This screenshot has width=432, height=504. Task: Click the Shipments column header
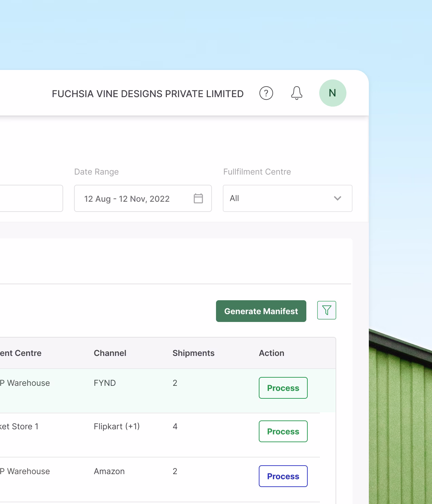(x=193, y=353)
